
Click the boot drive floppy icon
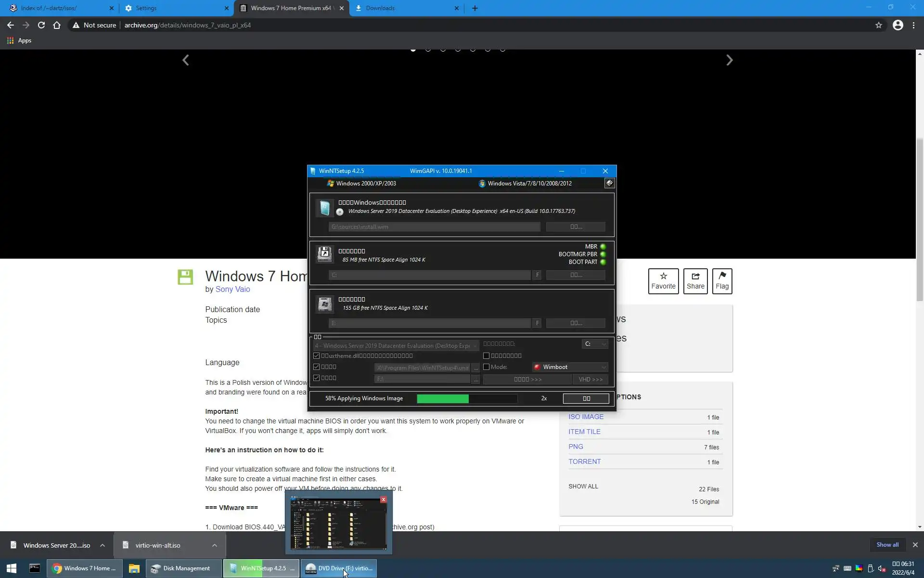[x=324, y=254]
